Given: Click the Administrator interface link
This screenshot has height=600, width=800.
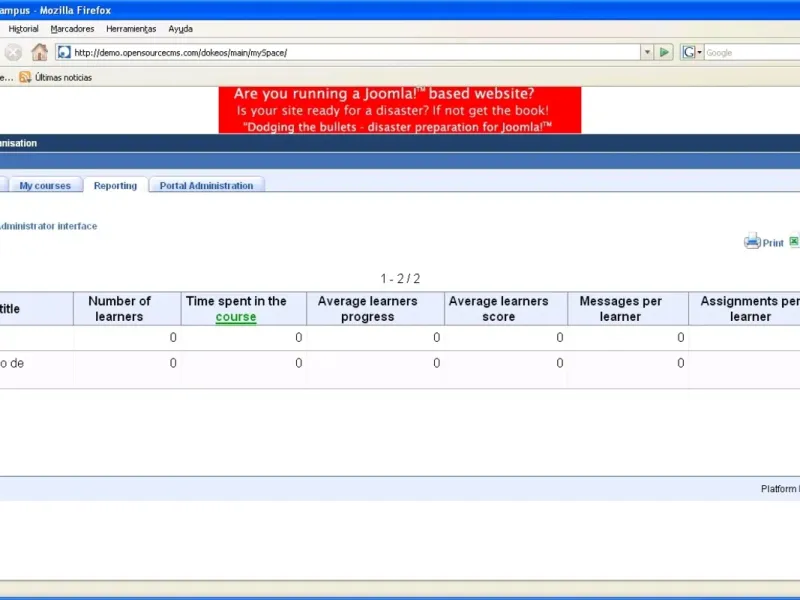Looking at the screenshot, I should pyautogui.click(x=48, y=226).
